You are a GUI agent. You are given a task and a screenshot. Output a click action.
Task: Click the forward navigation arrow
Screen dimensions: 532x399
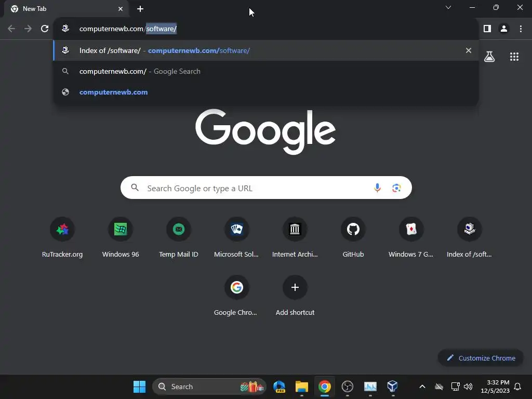[x=28, y=29]
